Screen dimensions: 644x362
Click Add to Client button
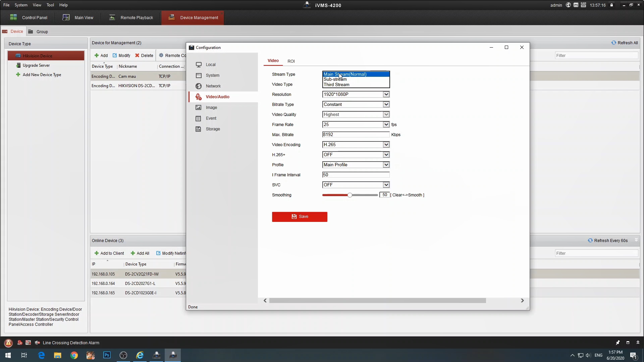click(109, 253)
